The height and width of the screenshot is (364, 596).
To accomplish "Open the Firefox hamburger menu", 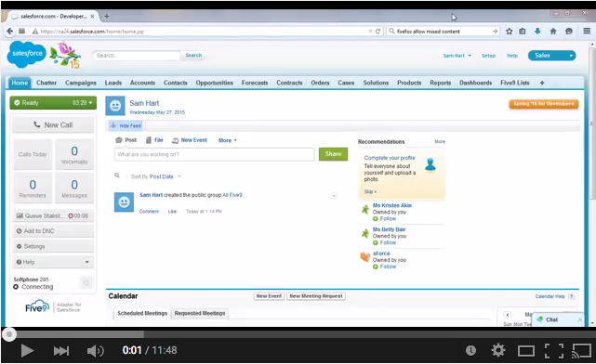I will click(587, 32).
